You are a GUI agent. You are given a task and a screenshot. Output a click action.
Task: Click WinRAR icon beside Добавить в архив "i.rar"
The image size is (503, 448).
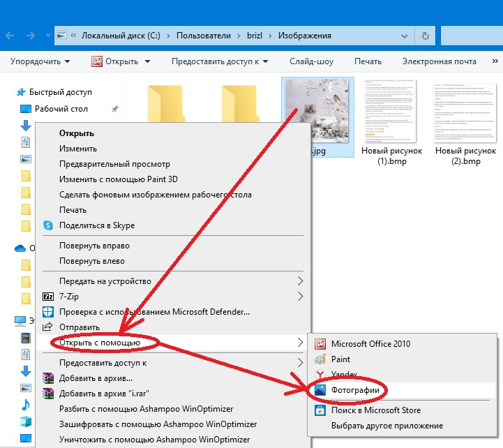click(x=48, y=394)
